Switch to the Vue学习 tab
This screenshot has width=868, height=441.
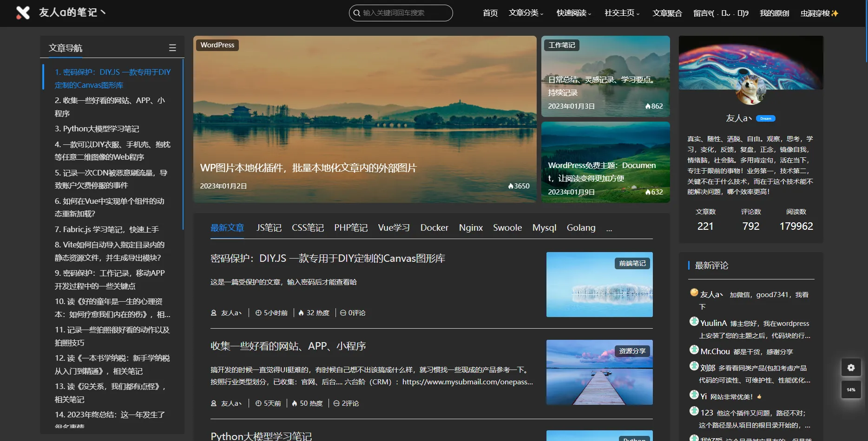394,227
